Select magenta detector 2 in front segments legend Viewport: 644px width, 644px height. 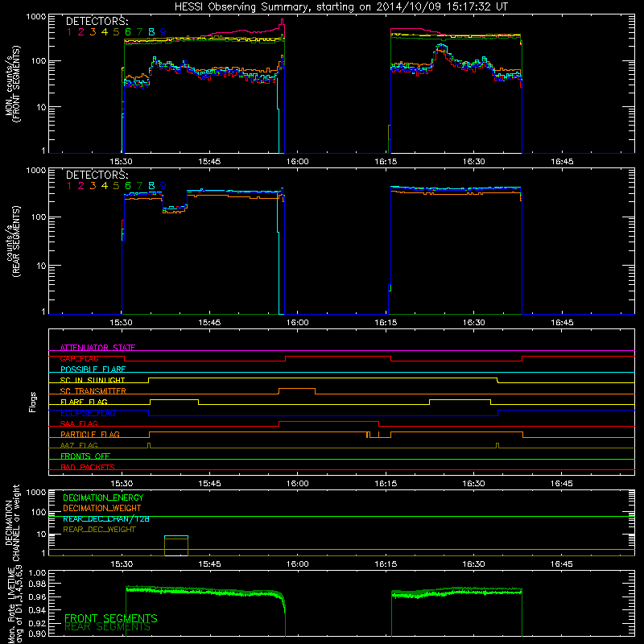pos(81,32)
